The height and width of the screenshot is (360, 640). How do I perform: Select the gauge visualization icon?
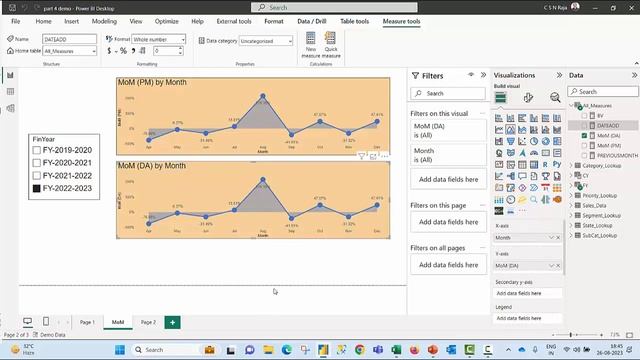(x=534, y=153)
